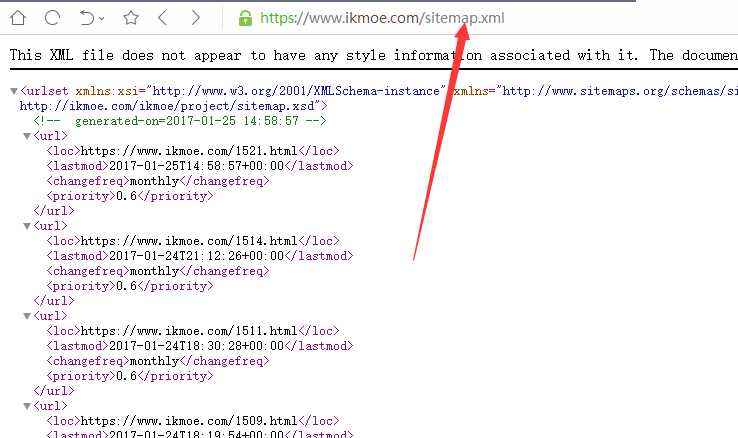Reload the page with the refresh icon
738x438 pixels.
coord(52,18)
